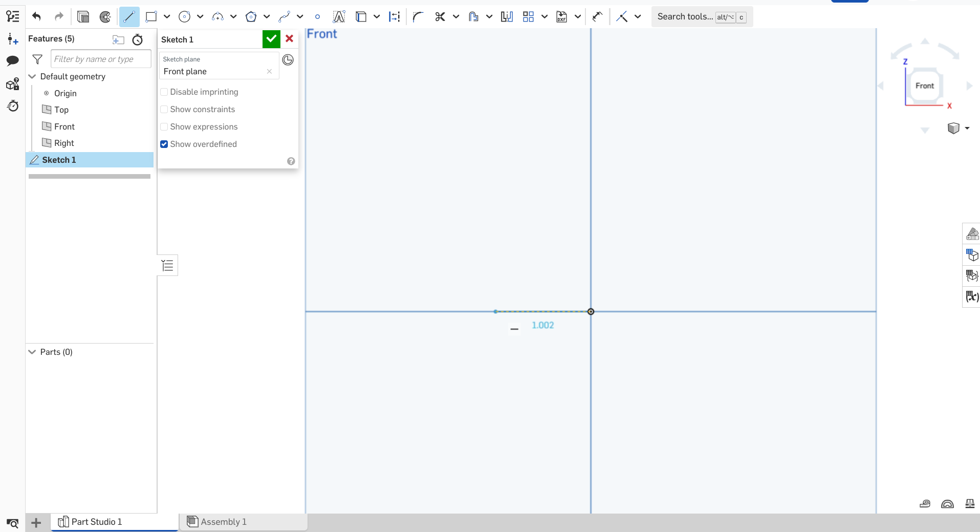Click the 1.002 dimension value

543,325
